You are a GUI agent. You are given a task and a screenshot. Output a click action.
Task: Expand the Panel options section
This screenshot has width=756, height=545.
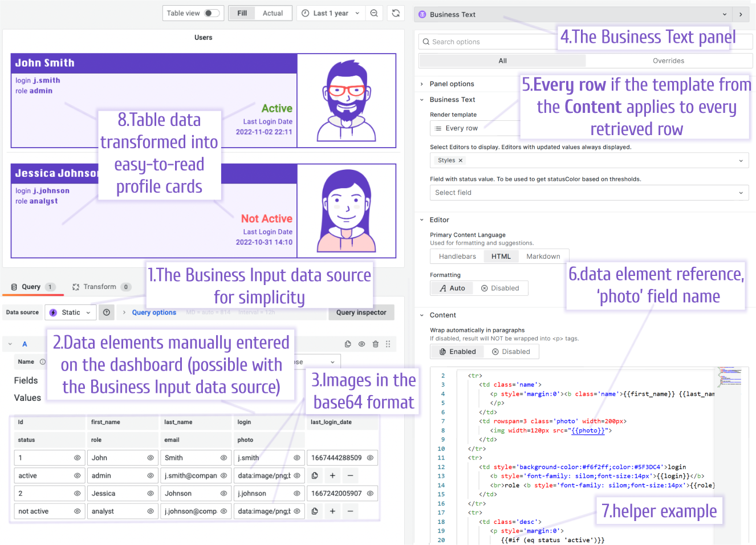coord(452,84)
